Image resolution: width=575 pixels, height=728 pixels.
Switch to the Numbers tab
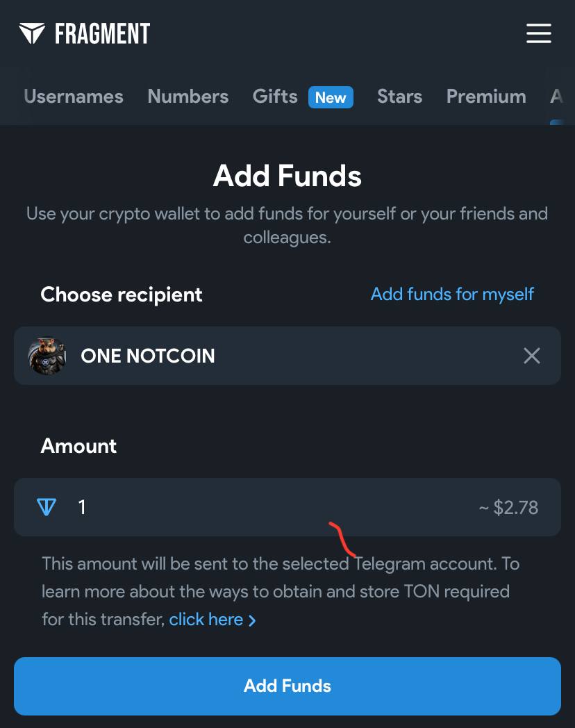[x=188, y=97]
